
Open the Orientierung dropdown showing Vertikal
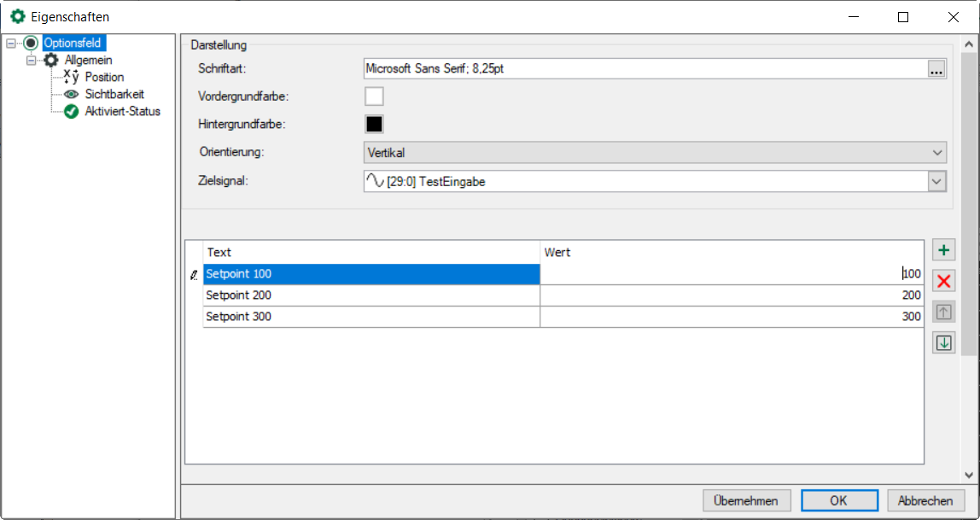[655, 152]
